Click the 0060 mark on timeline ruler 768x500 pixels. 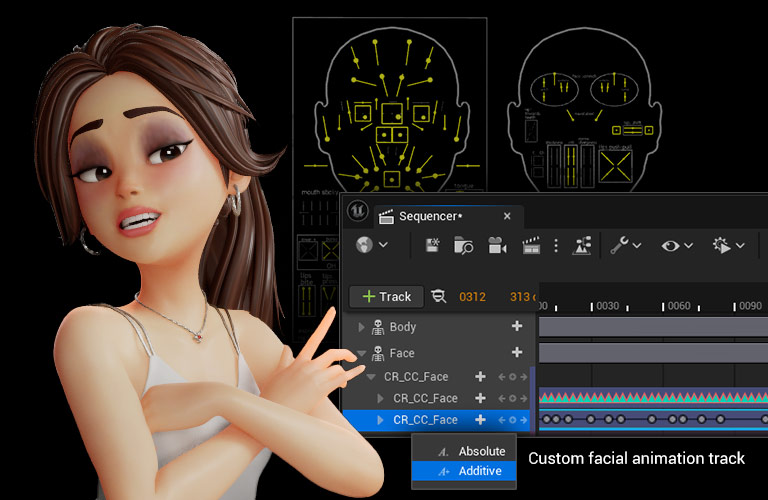pyautogui.click(x=679, y=306)
